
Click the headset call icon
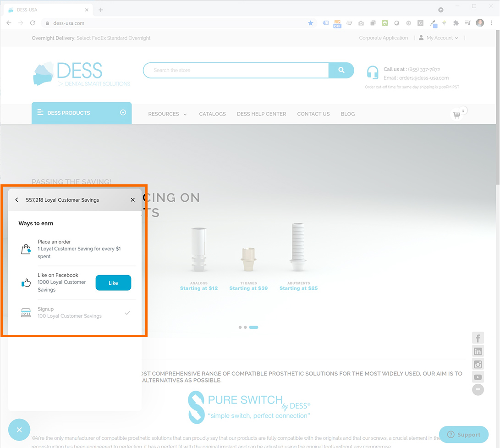(373, 72)
